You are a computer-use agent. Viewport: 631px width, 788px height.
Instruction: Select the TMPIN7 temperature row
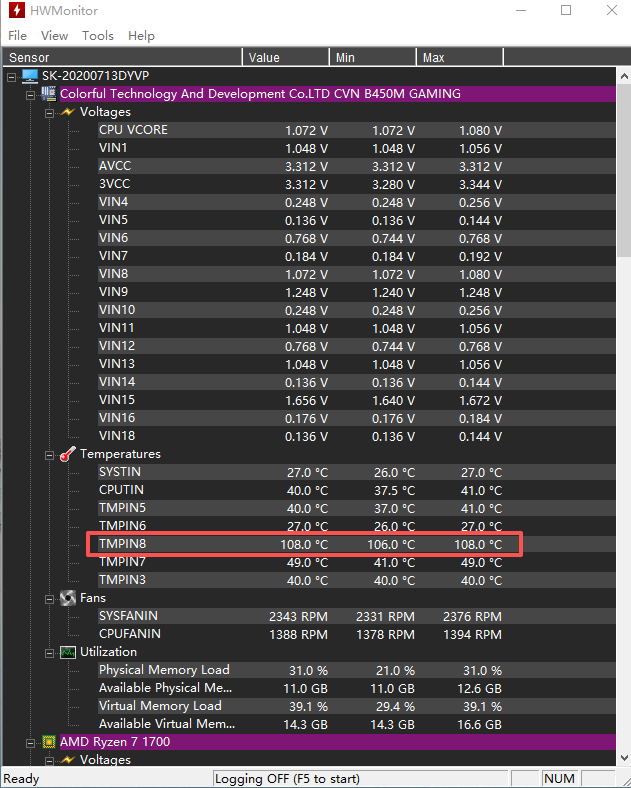[x=357, y=562]
